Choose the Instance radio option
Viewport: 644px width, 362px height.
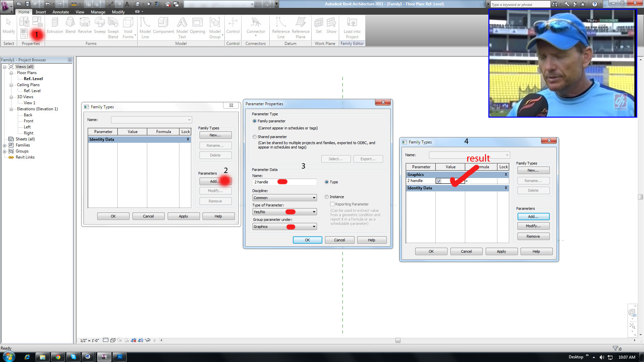point(327,197)
